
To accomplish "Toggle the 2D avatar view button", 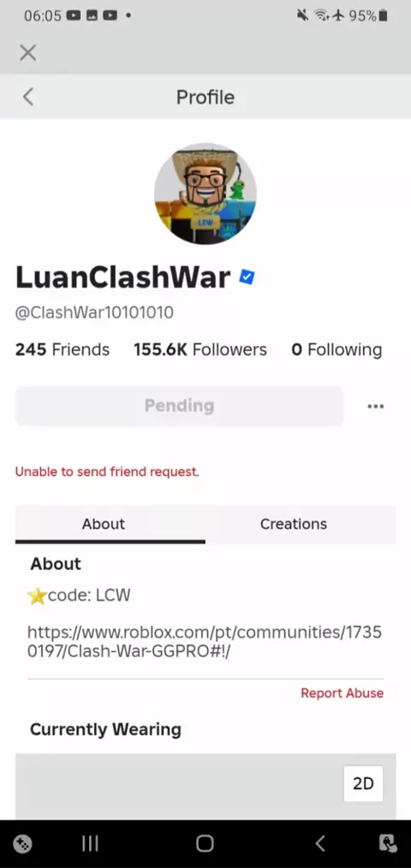I will pyautogui.click(x=363, y=784).
